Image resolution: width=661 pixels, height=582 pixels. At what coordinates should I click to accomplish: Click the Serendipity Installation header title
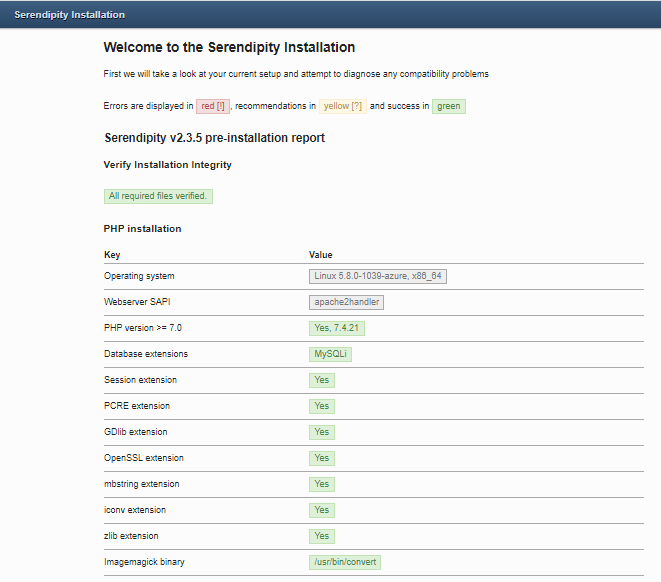[x=69, y=15]
